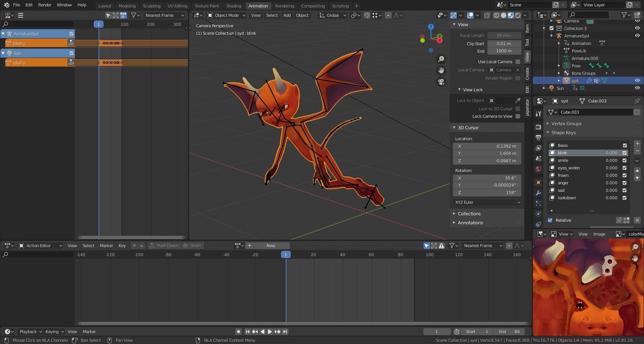Expand the Annotations panel
The image size is (644, 344).
click(x=470, y=223)
